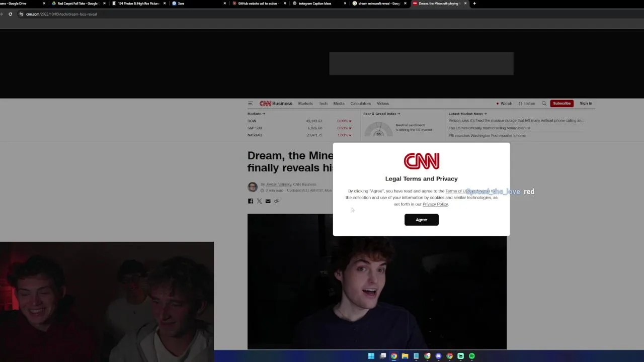Screen dimensions: 644x362
Task: Switch to dream minecraft reveal Google tab
Action: click(379, 4)
